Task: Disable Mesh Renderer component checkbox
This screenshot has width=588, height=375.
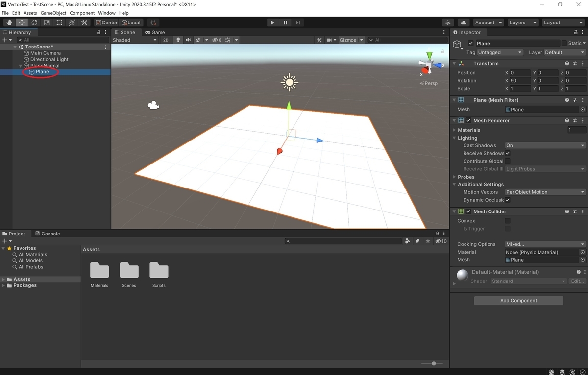Action: click(469, 121)
